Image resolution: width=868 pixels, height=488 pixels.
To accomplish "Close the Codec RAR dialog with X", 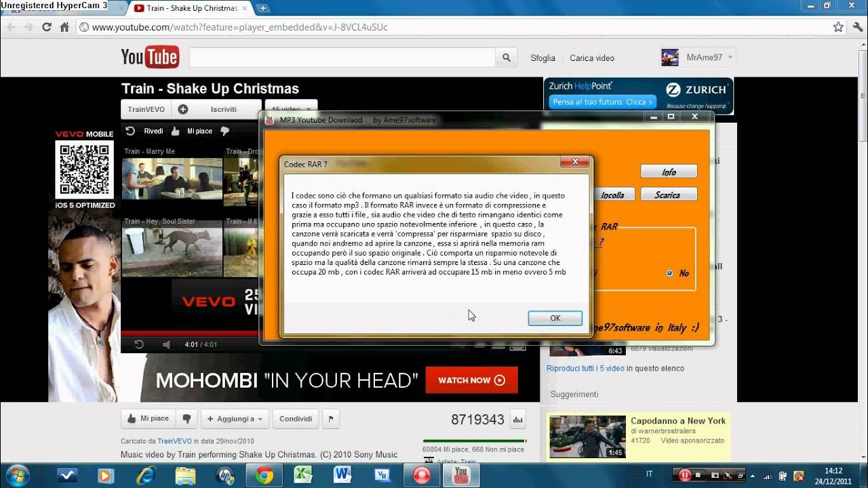I will 575,161.
